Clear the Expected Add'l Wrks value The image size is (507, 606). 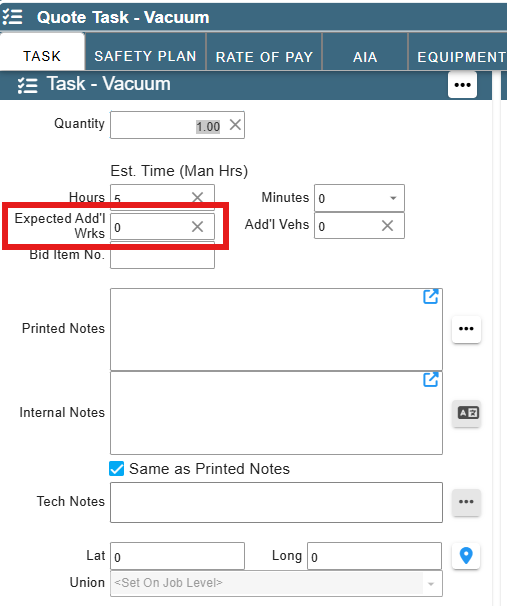[197, 226]
